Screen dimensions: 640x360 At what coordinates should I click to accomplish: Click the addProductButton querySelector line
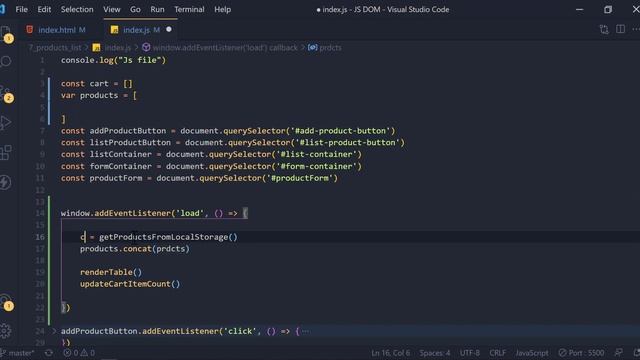click(x=228, y=131)
